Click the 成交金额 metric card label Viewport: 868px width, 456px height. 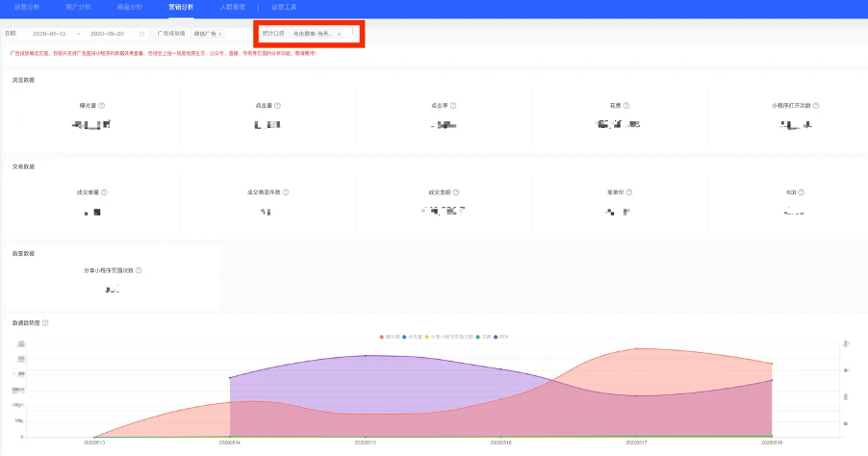[440, 192]
